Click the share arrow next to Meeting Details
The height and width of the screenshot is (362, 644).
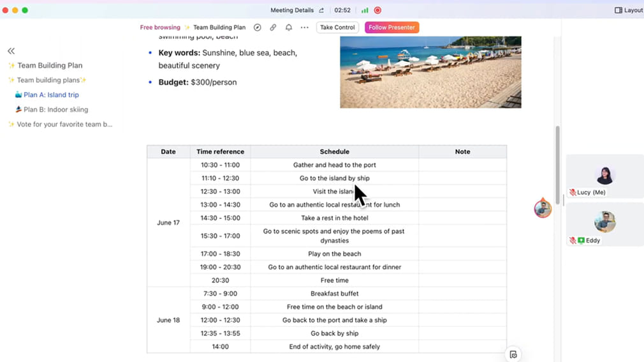click(x=321, y=10)
